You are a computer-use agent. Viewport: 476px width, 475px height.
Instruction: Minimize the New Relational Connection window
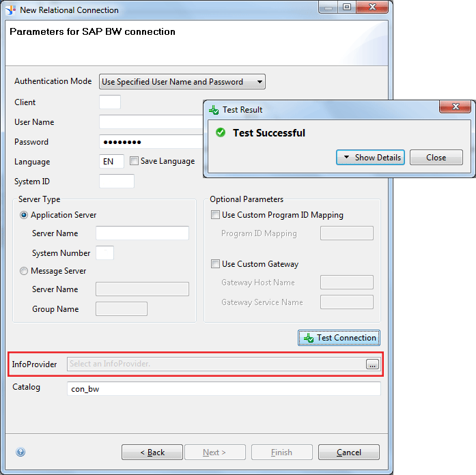coord(328,7)
